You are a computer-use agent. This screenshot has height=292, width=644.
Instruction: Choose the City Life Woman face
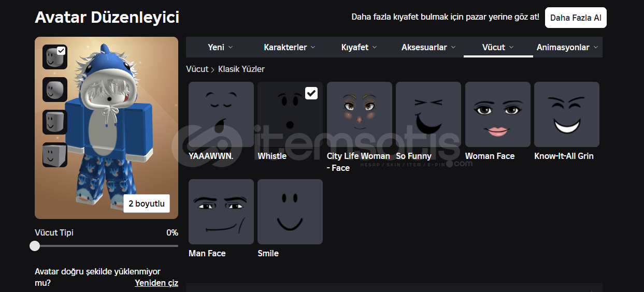(360, 114)
